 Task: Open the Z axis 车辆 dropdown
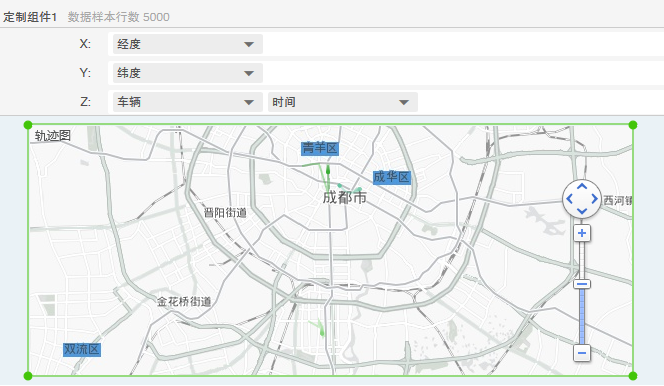pos(188,102)
